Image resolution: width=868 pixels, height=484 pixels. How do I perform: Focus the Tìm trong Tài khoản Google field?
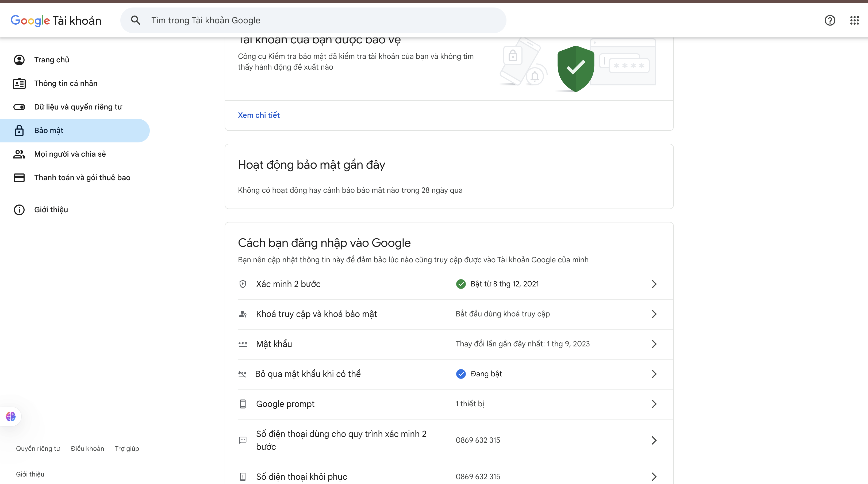pos(320,20)
